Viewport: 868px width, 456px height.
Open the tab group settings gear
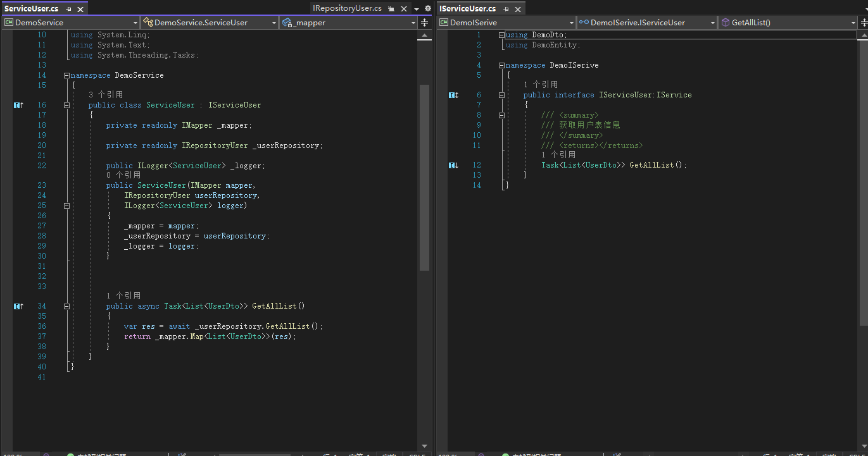click(x=428, y=9)
